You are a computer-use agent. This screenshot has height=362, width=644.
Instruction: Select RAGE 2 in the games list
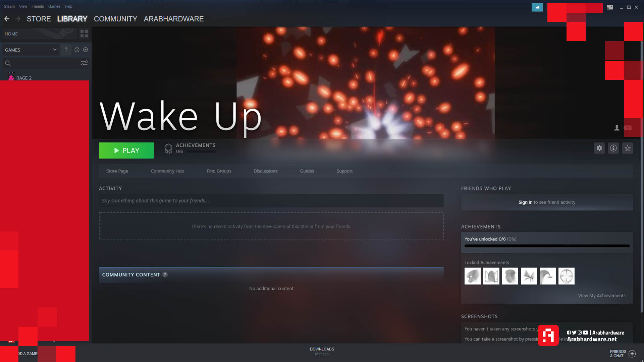tap(24, 78)
